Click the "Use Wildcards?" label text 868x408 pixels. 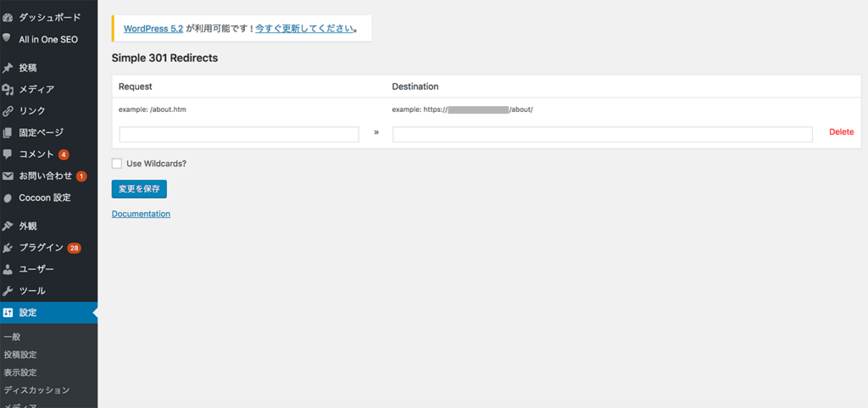[157, 164]
